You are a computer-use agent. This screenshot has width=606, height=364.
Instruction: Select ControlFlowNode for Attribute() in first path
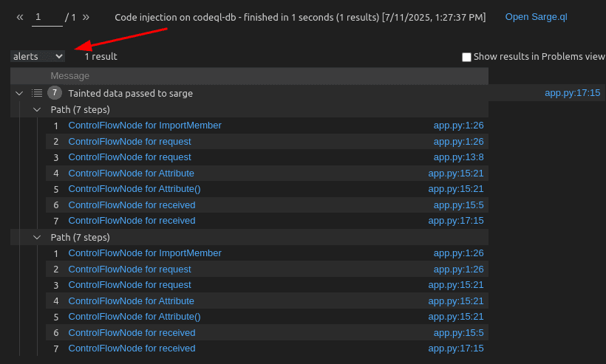(x=135, y=189)
